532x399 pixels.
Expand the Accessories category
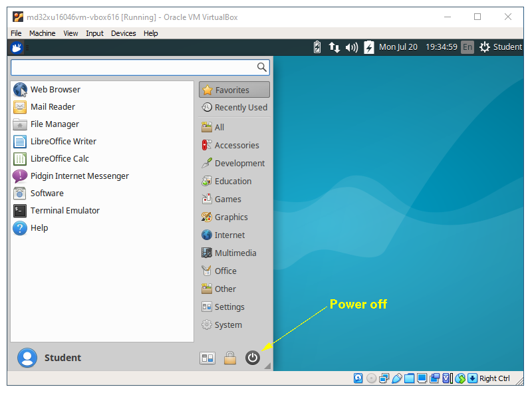point(236,146)
